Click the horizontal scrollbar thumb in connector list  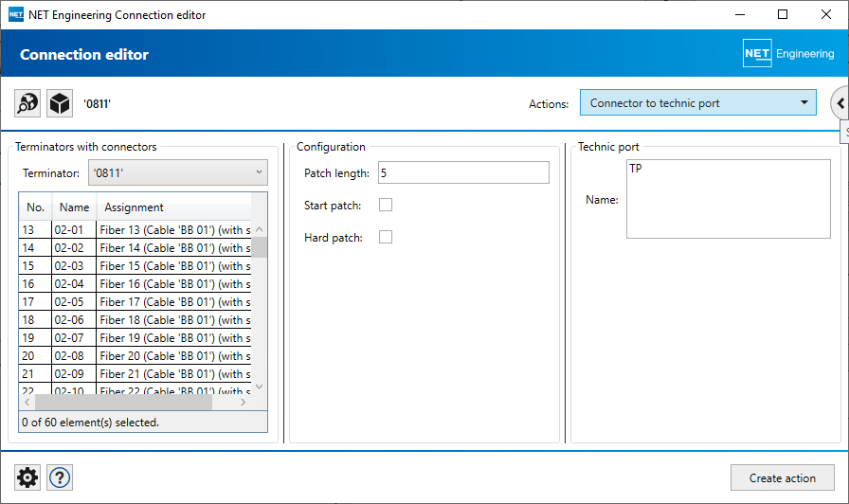[123, 403]
